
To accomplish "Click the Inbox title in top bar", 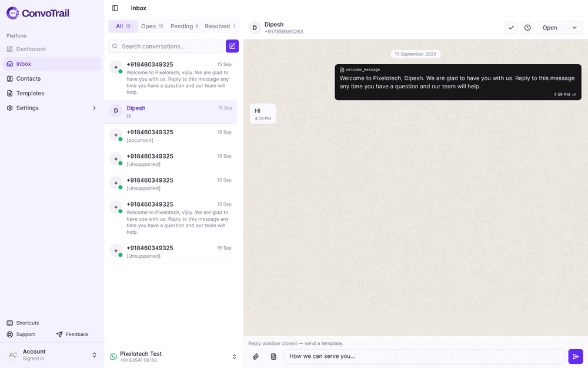I will point(138,8).
